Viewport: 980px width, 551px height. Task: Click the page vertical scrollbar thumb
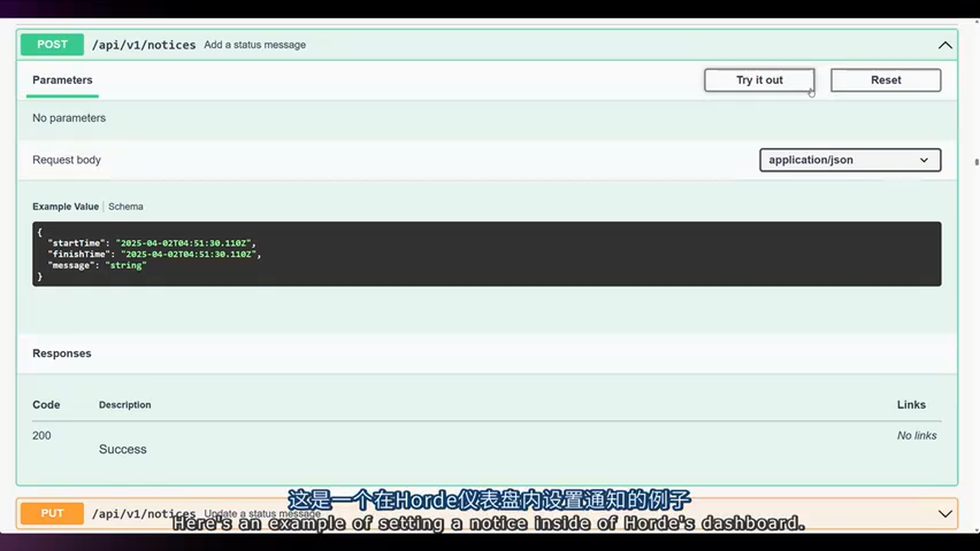point(976,162)
